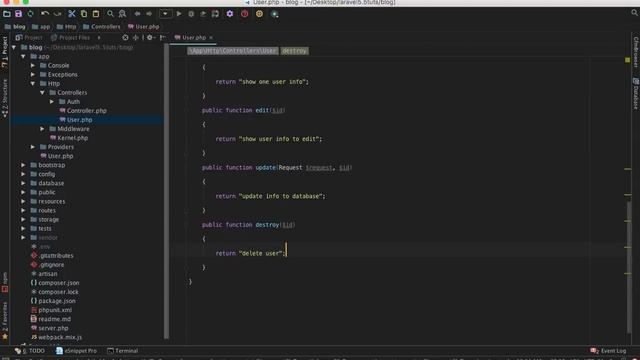
Task: Expand the Providers folder
Action: click(x=33, y=147)
